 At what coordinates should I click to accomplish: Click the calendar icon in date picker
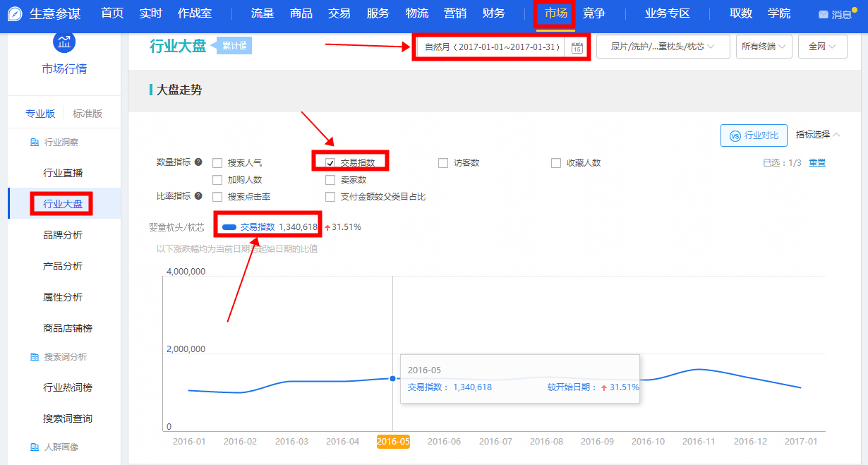pyautogui.click(x=577, y=47)
